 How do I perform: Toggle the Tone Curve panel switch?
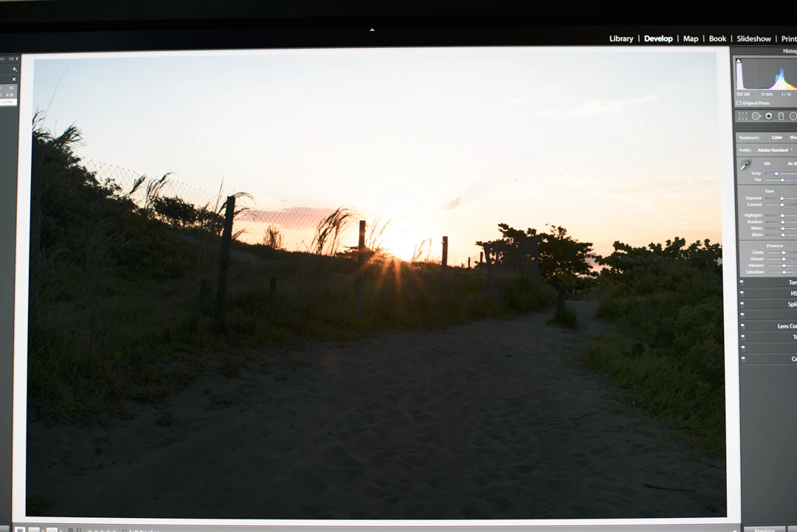(x=742, y=282)
